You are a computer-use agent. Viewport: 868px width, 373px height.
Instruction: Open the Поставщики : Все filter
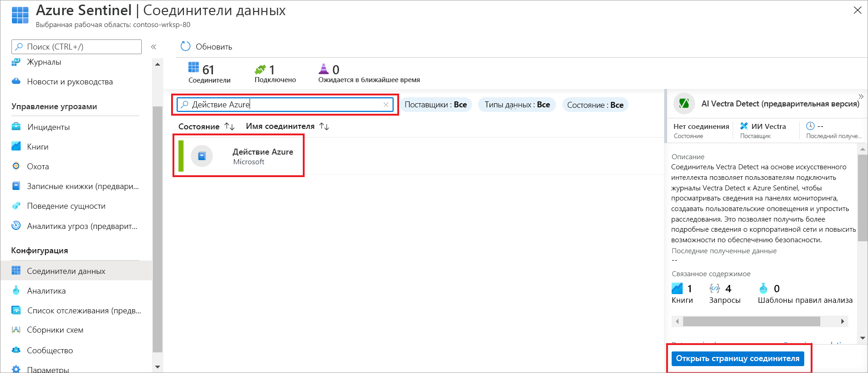(436, 105)
